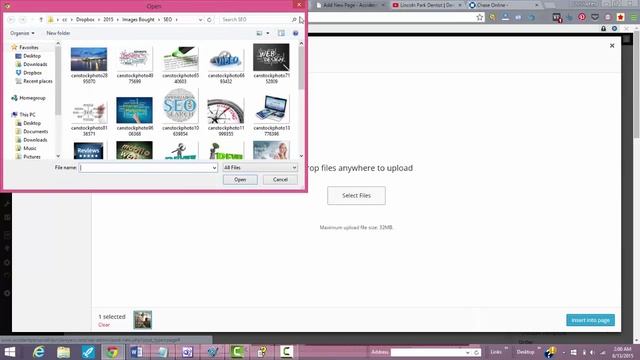Select Homegroup in navigation pane
Image resolution: width=640 pixels, height=360 pixels.
[32, 98]
